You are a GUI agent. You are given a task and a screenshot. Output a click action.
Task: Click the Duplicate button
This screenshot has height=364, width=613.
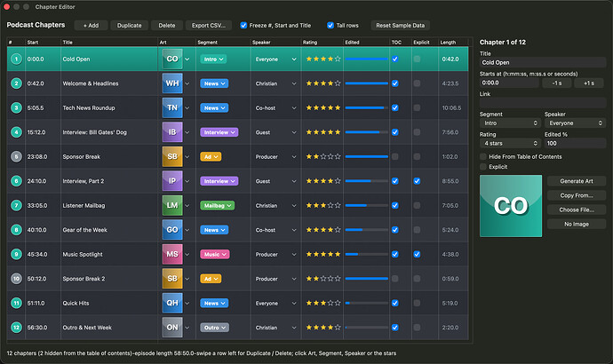130,26
